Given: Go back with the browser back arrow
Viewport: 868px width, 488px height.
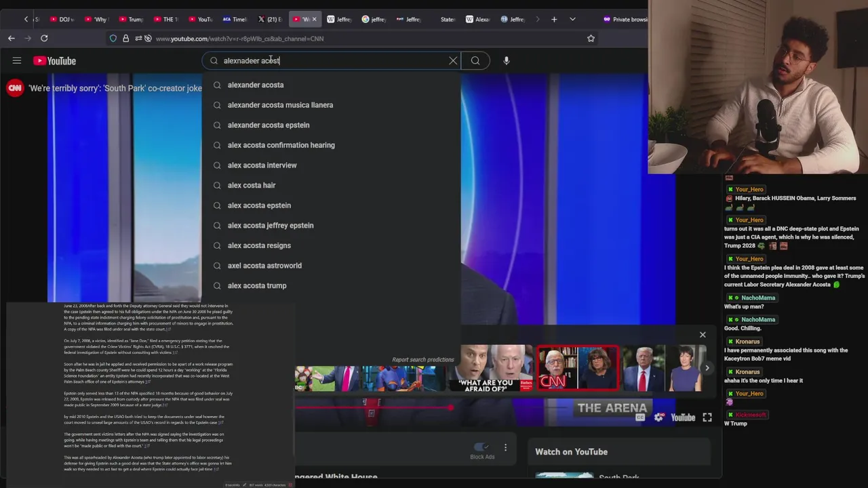Looking at the screenshot, I should coord(12,39).
